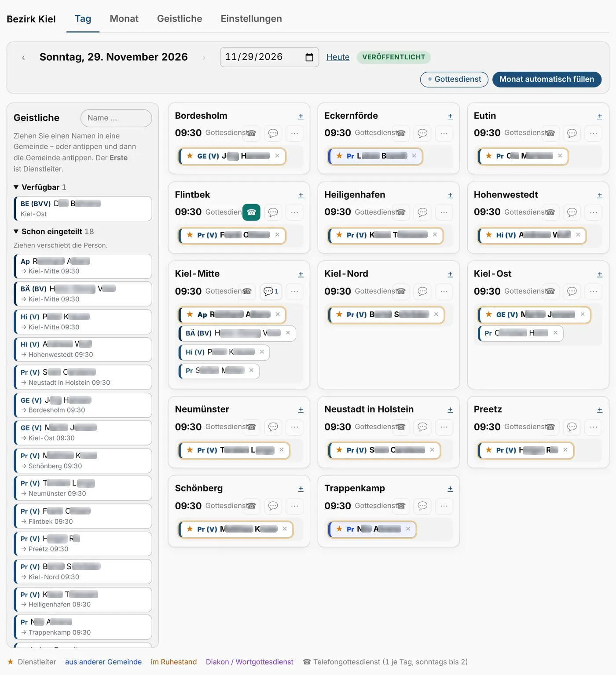Open the more options menu for Eutin
The width and height of the screenshot is (616, 675).
point(594,133)
